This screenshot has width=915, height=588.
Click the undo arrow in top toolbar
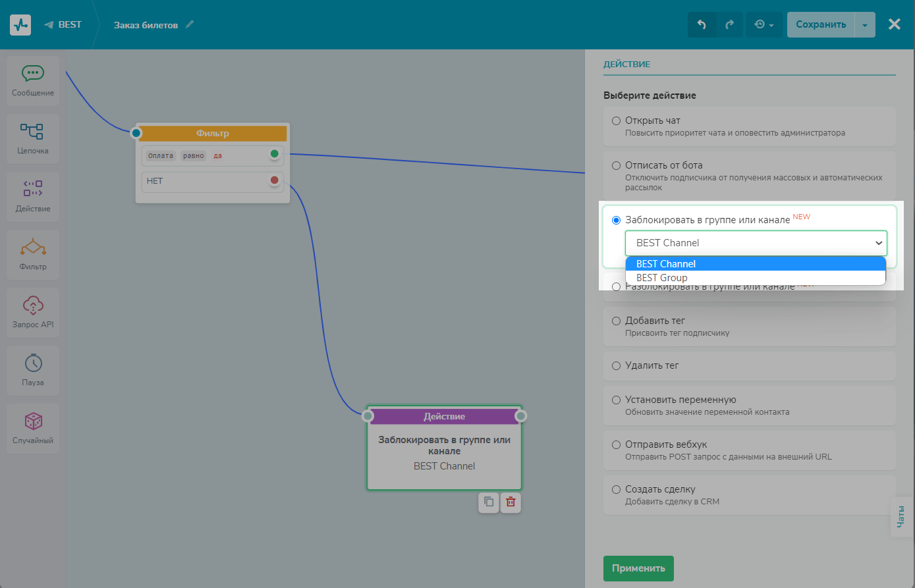click(702, 24)
